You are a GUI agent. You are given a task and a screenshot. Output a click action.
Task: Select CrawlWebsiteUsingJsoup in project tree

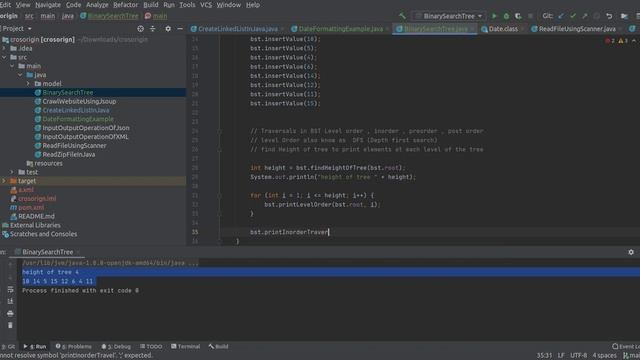pyautogui.click(x=79, y=101)
